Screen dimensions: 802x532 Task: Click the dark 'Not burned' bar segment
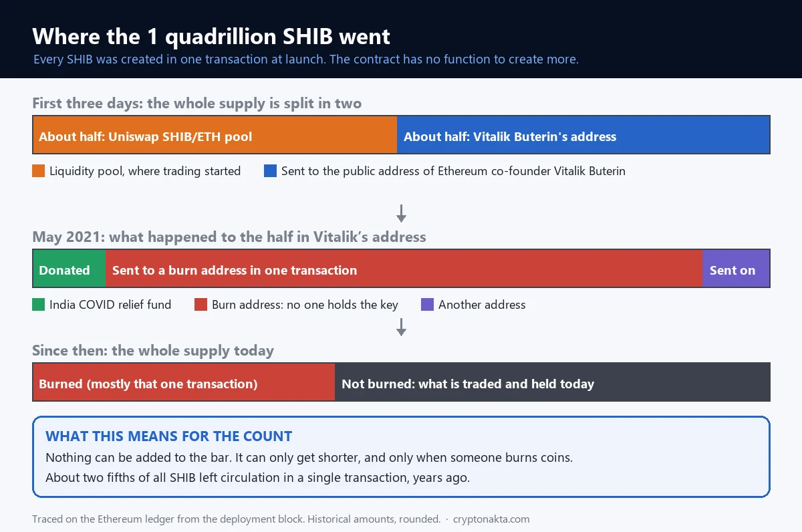tap(553, 382)
